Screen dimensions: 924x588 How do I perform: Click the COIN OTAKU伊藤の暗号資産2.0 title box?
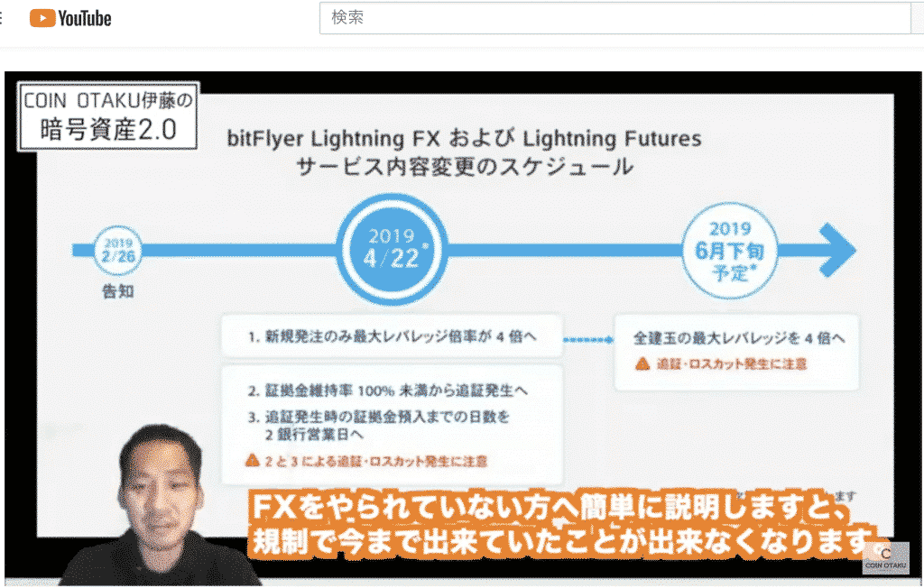click(x=108, y=116)
